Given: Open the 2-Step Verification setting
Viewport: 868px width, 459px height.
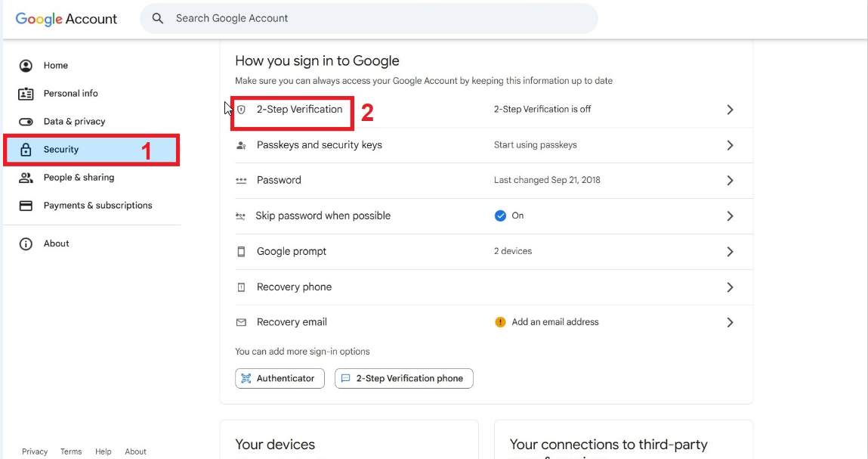Looking at the screenshot, I should tap(299, 110).
